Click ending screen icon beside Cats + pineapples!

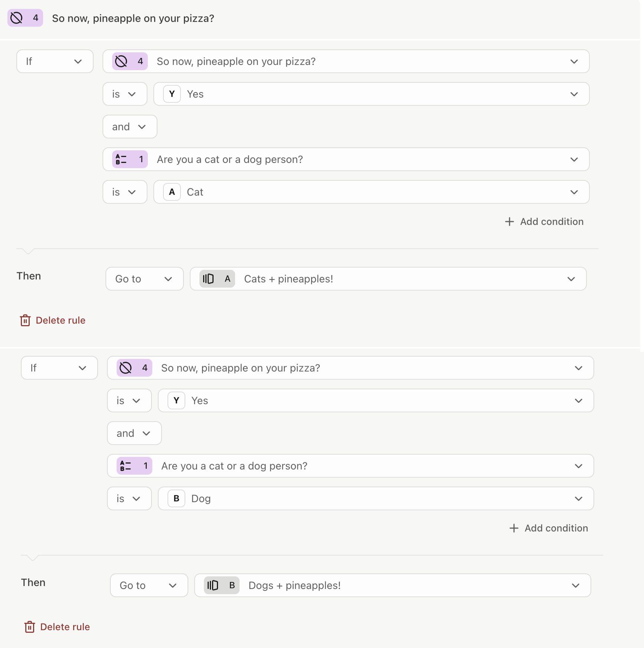click(208, 279)
